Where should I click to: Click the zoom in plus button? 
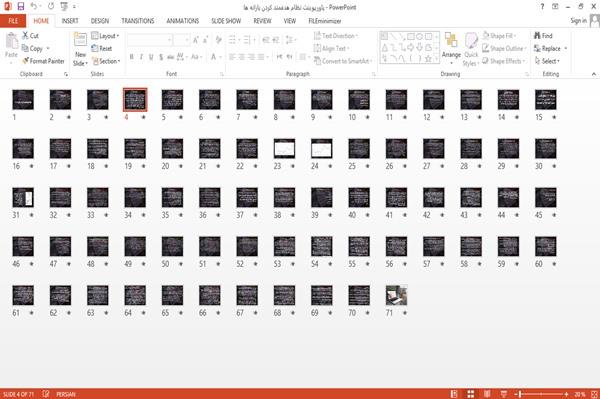566,394
